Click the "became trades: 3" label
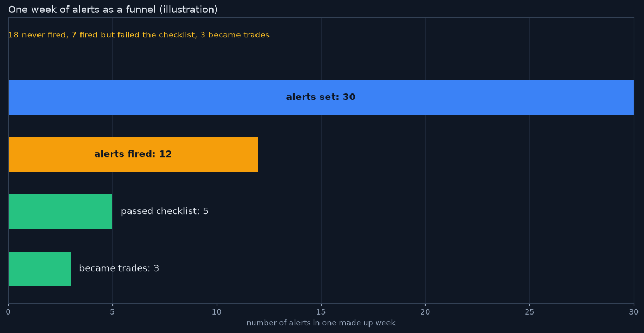The image size is (644, 333). pyautogui.click(x=119, y=268)
